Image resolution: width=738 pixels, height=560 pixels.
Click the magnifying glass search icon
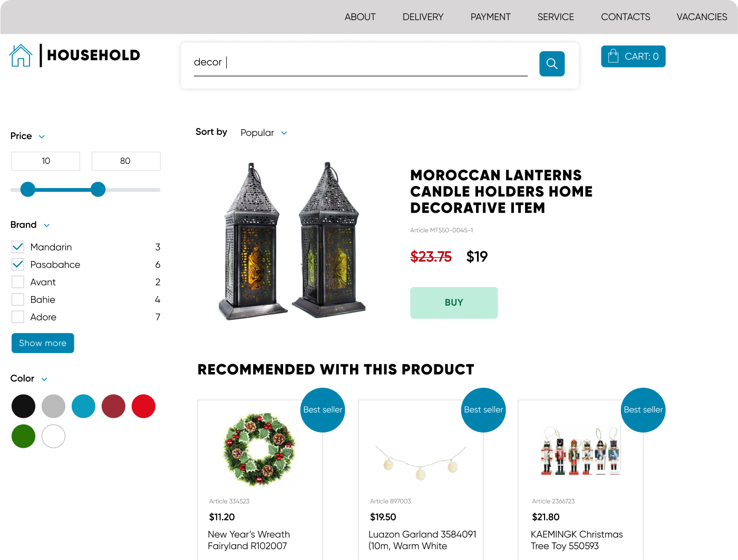point(552,64)
